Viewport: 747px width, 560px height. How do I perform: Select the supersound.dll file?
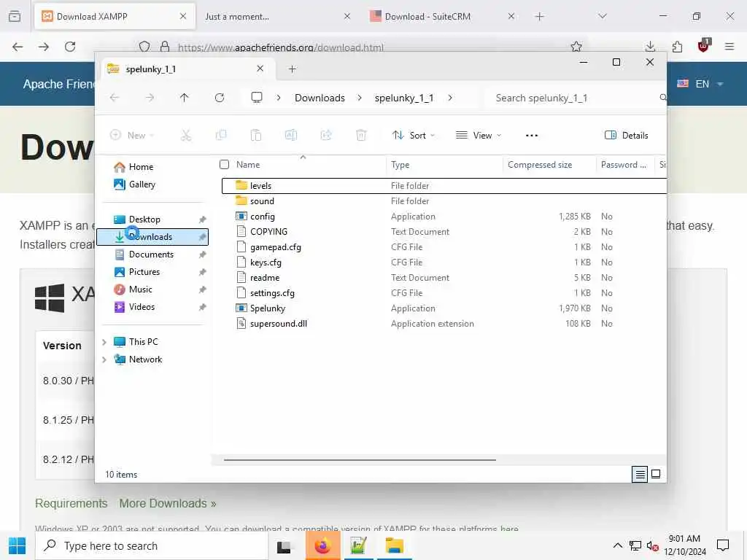pos(278,323)
